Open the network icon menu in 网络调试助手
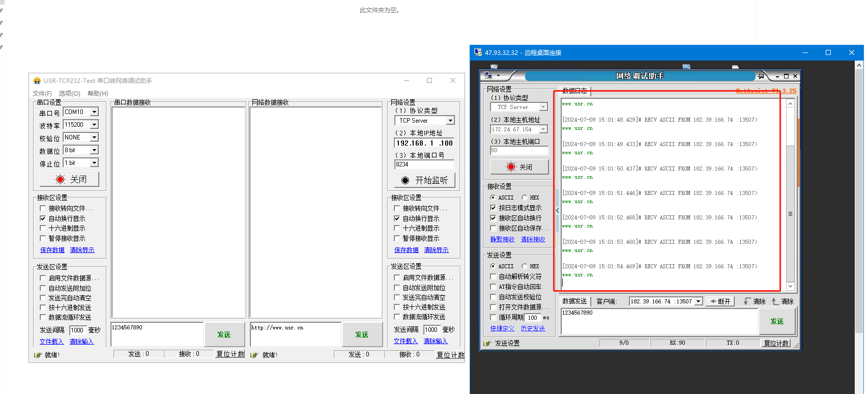 click(x=489, y=76)
